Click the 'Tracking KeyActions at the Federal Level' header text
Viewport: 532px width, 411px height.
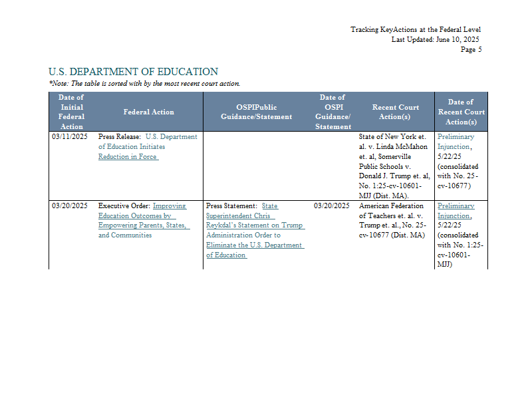click(x=416, y=29)
